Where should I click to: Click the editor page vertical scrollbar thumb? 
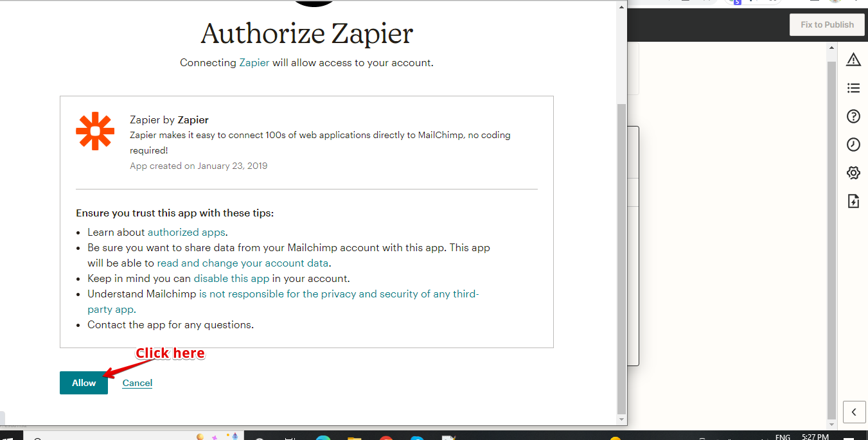click(832, 239)
